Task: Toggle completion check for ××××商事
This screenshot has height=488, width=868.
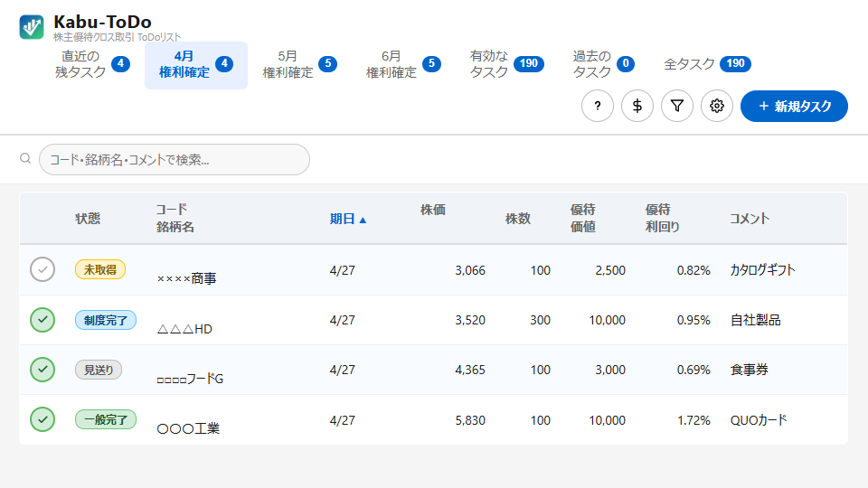Action: tap(42, 269)
